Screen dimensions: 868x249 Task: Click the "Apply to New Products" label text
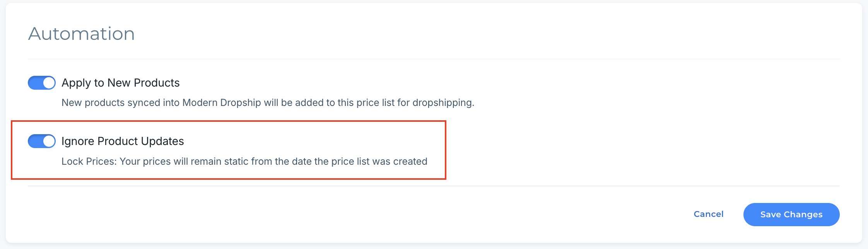121,83
